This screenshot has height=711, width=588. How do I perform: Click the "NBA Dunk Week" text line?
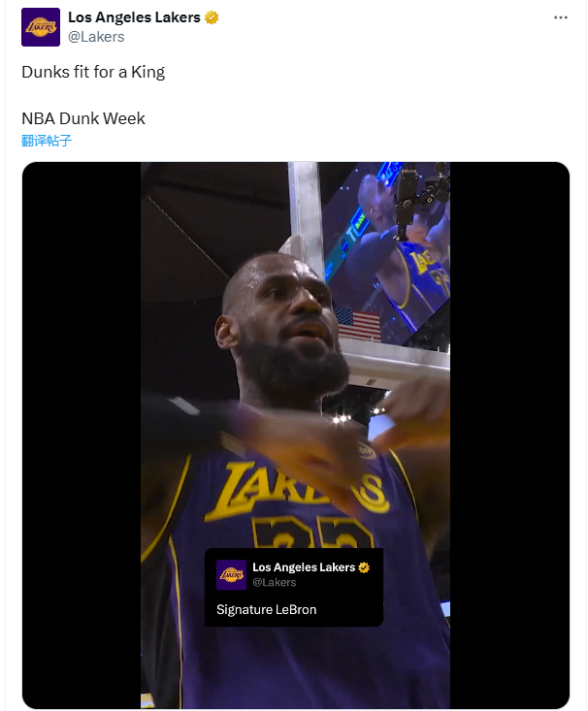tap(83, 118)
